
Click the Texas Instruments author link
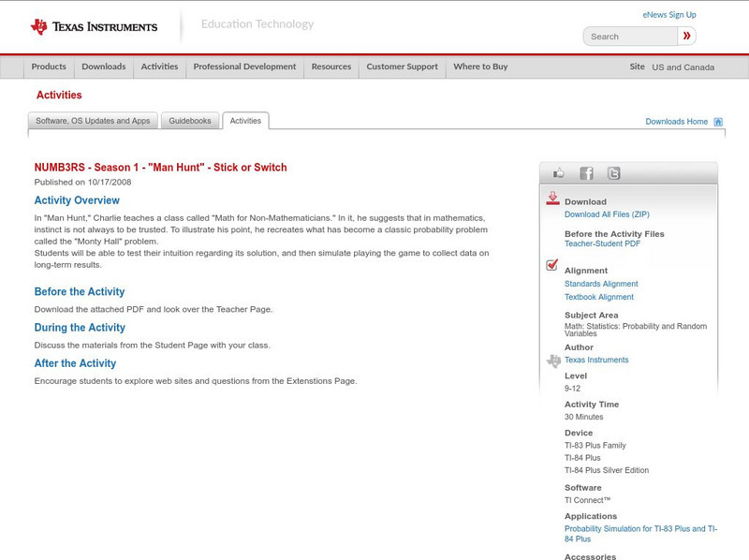tap(596, 360)
